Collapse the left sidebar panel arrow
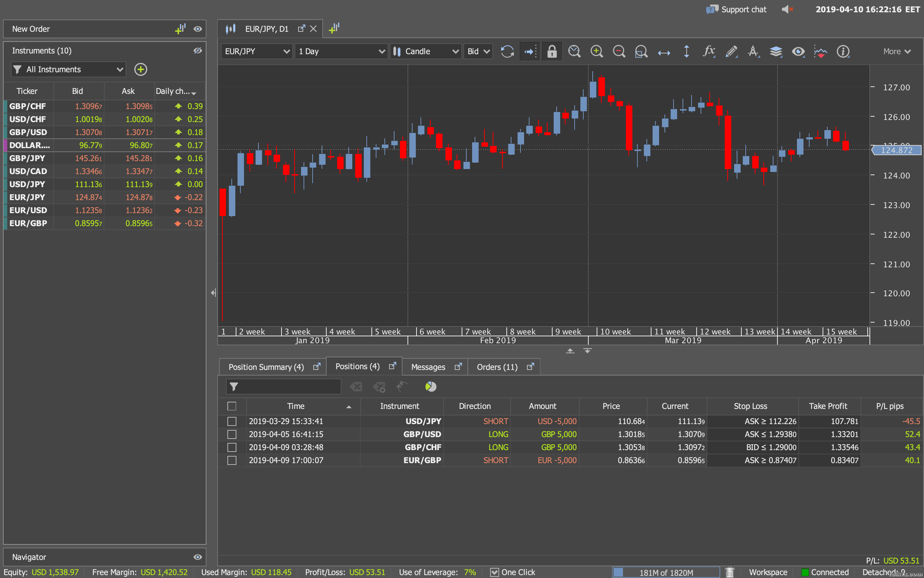The height and width of the screenshot is (578, 924). coord(213,293)
